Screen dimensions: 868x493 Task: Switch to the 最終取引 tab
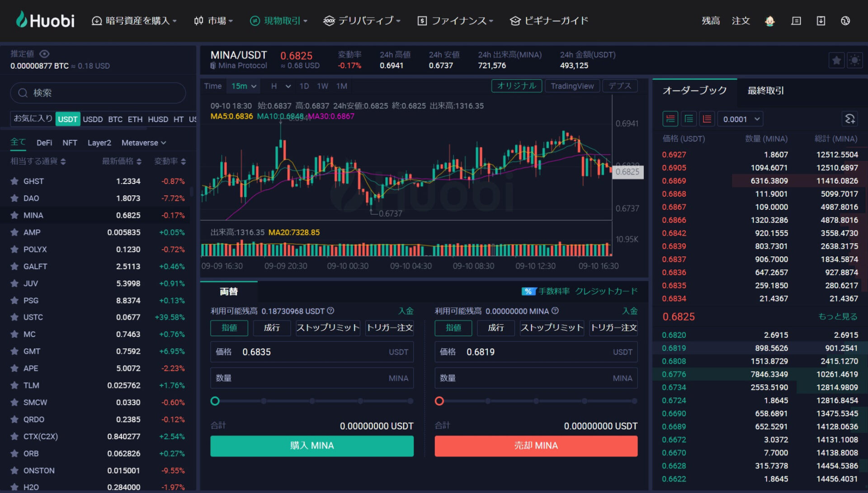click(x=766, y=90)
